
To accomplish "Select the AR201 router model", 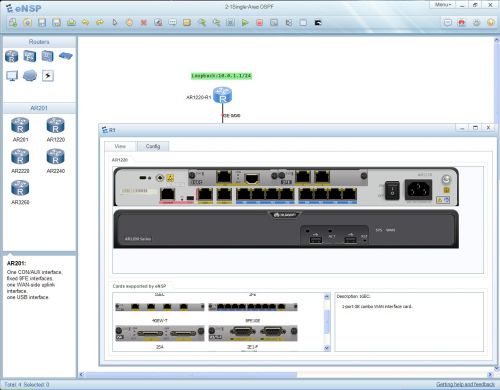I will (20, 129).
